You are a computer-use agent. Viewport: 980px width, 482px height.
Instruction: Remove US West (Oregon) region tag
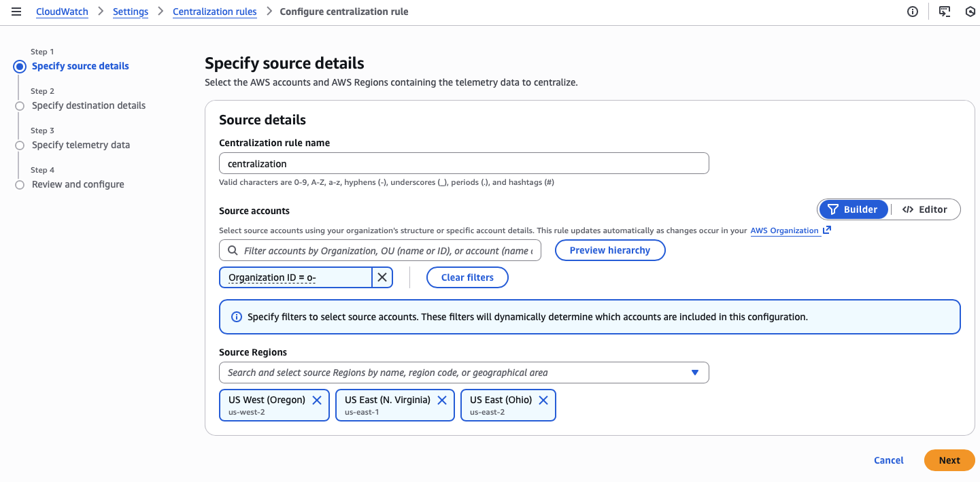click(317, 400)
